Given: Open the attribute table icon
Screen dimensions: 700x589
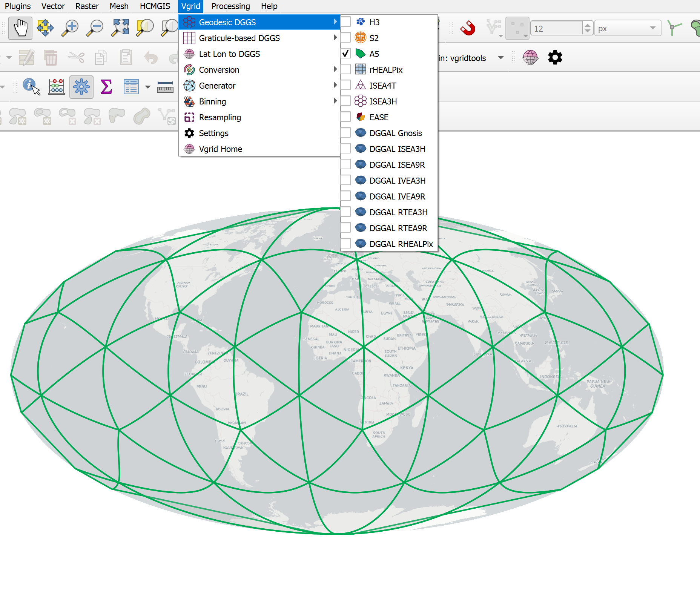Looking at the screenshot, I should [131, 86].
